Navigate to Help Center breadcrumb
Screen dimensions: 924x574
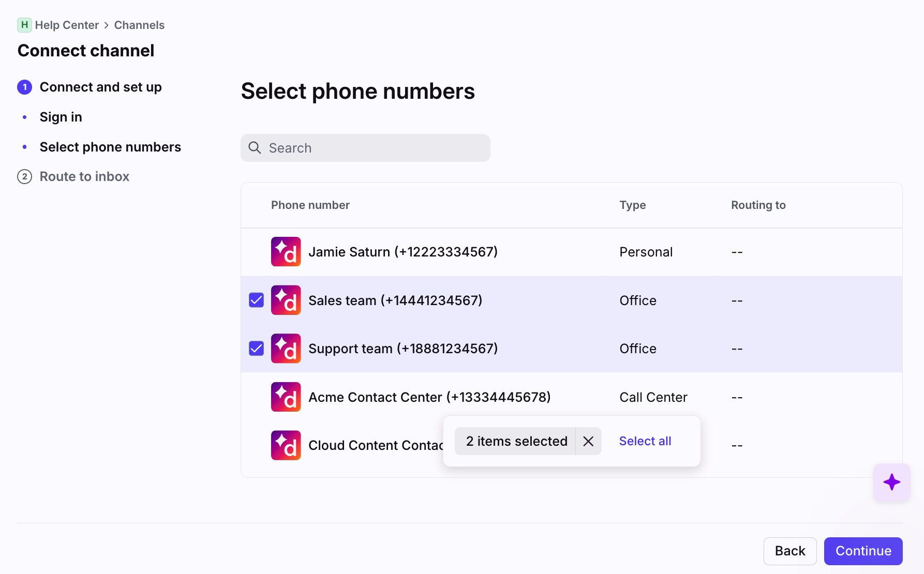pos(67,25)
